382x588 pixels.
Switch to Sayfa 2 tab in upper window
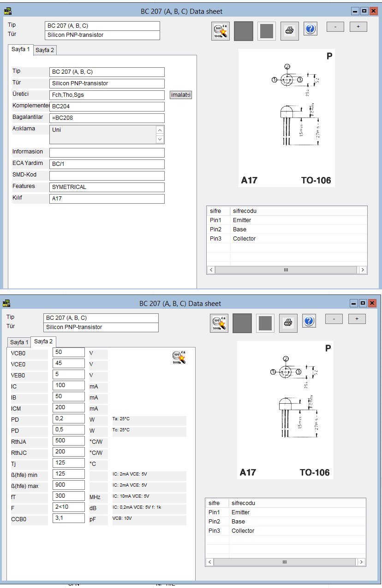tap(45, 50)
